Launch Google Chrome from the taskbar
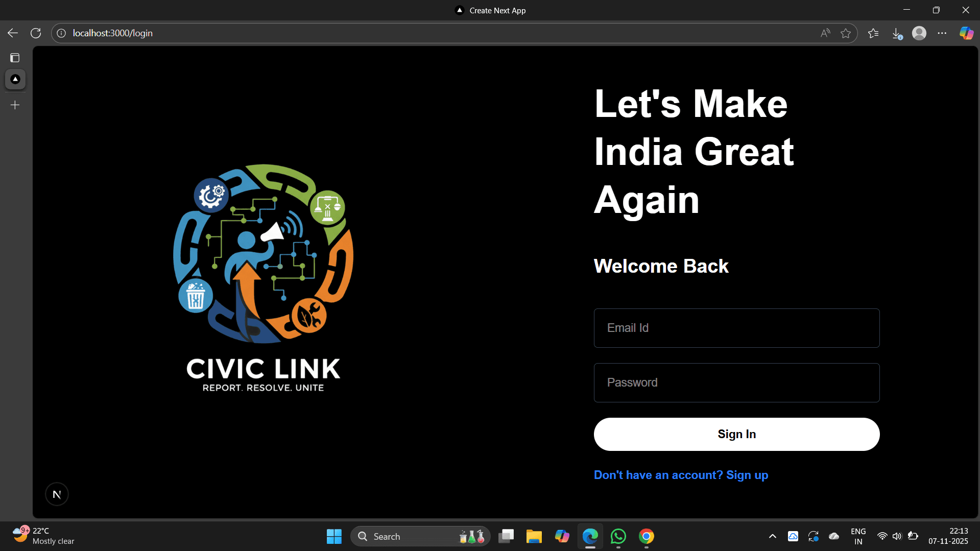The height and width of the screenshot is (551, 980). 646,536
